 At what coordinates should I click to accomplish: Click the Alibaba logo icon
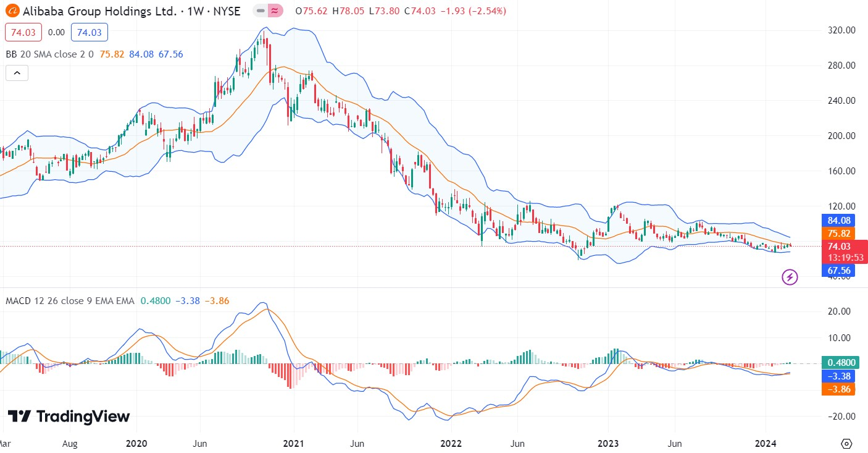click(12, 11)
